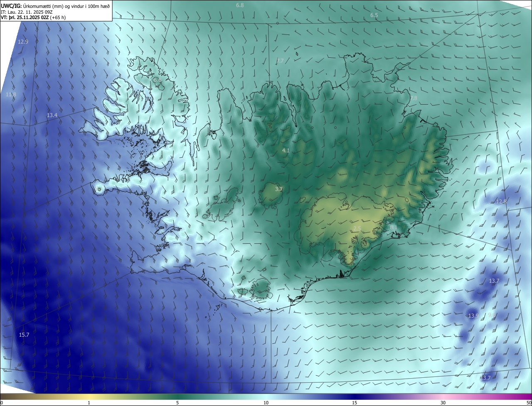This screenshot has width=532, height=406.
Task: Click the colorbar tick label 50
Action: [x=529, y=403]
